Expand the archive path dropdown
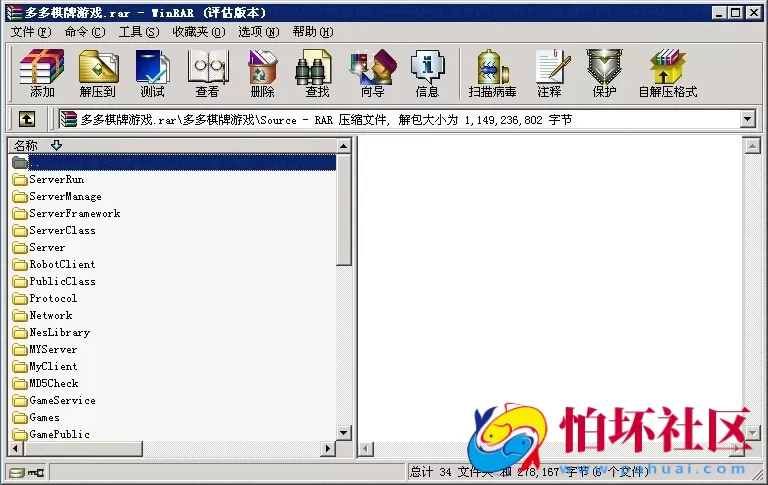 [747, 119]
